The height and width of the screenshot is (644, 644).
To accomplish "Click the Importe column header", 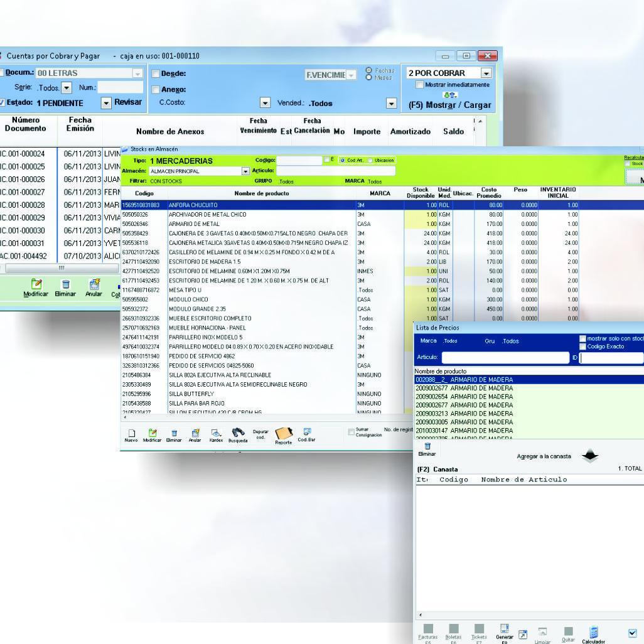I will pos(367,132).
